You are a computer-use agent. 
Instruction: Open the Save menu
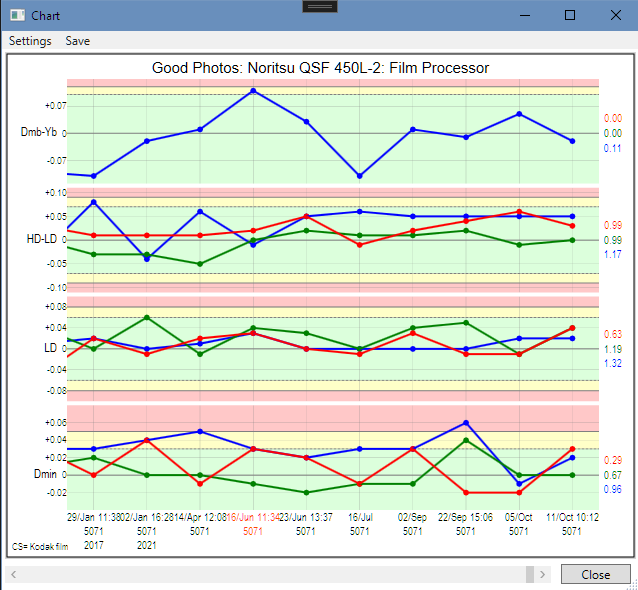(77, 41)
